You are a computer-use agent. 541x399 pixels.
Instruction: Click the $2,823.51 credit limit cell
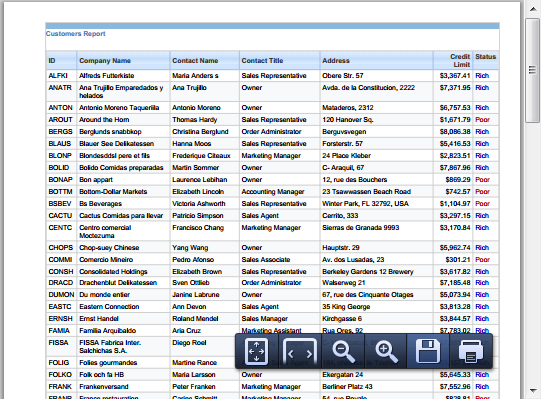tap(453, 156)
